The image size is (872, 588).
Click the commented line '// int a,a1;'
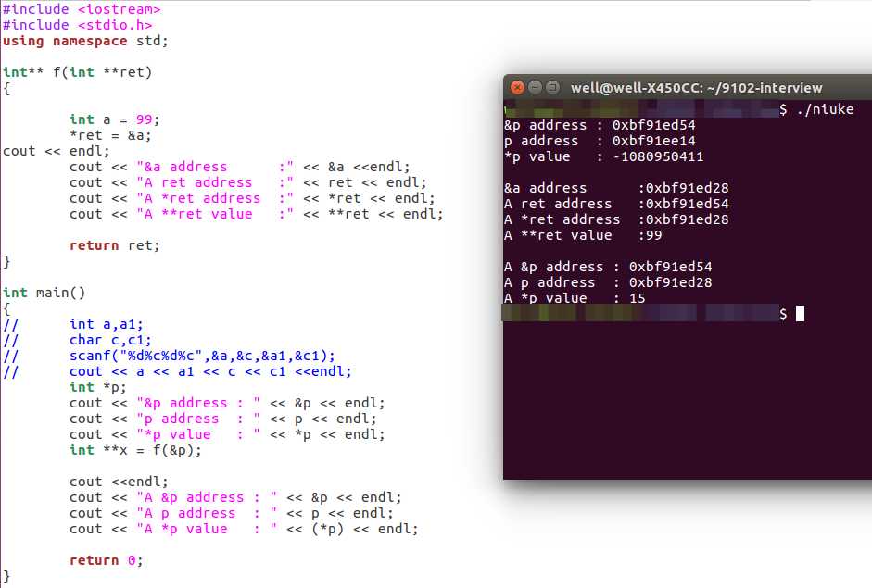(73, 324)
